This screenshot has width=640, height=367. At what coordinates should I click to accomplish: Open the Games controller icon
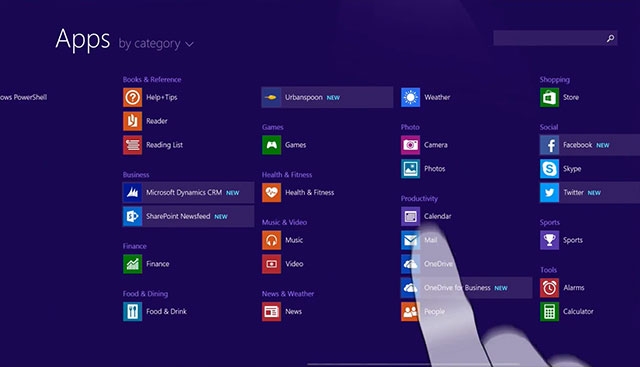271,145
